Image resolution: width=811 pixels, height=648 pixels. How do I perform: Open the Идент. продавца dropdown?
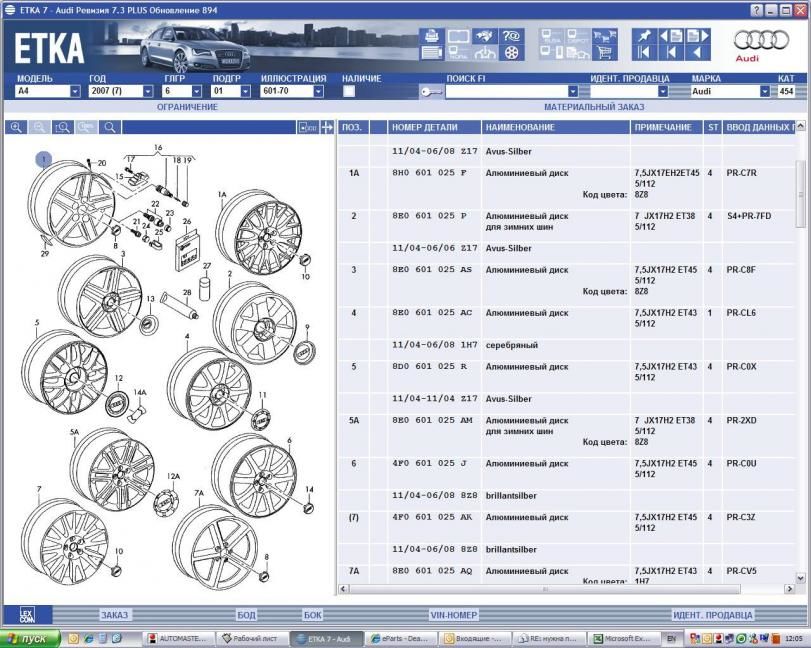[x=663, y=92]
